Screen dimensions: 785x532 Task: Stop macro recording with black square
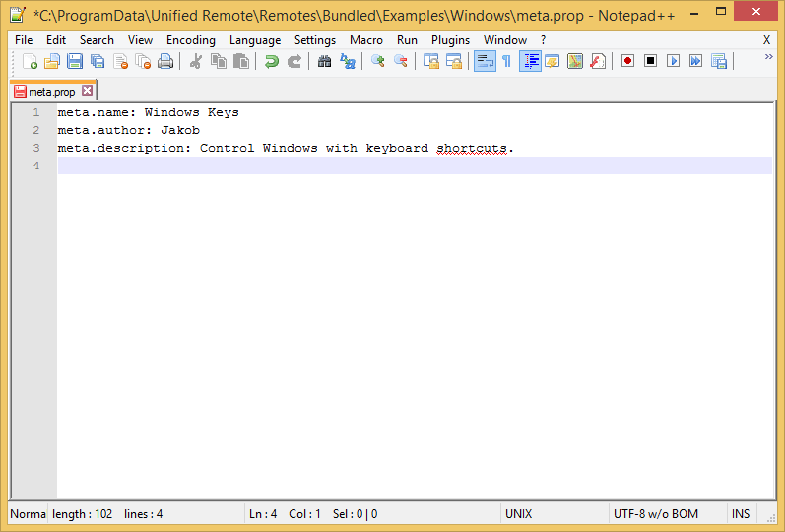point(650,62)
